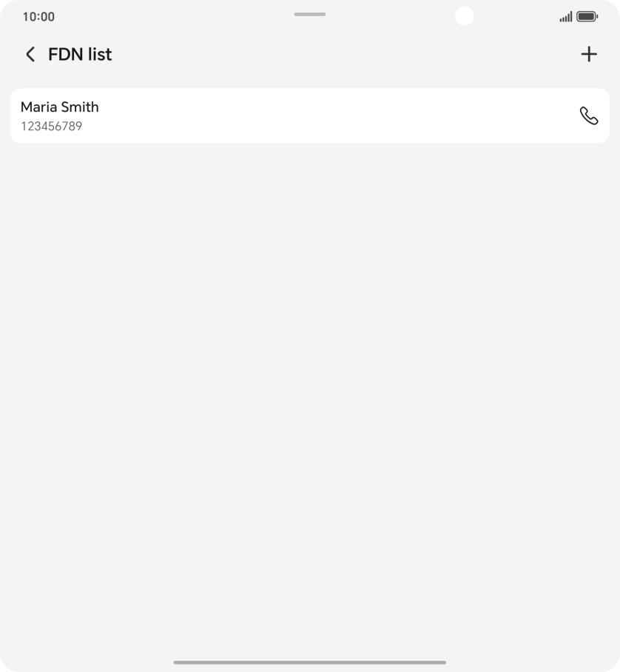Viewport: 620px width, 672px height.
Task: Tap empty space inside Maria Smith card
Action: pos(333,115)
